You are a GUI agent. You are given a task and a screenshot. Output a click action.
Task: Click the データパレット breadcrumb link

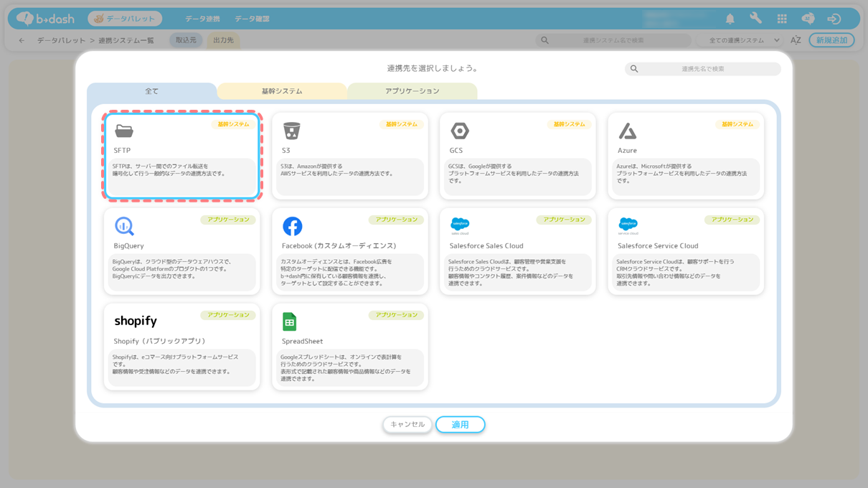tap(61, 40)
